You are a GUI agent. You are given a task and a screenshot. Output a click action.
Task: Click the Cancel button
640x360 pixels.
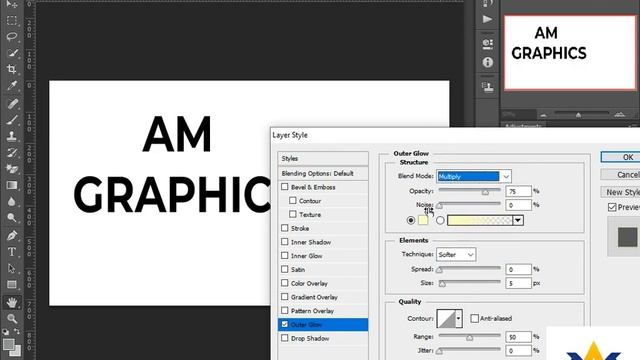(621, 175)
